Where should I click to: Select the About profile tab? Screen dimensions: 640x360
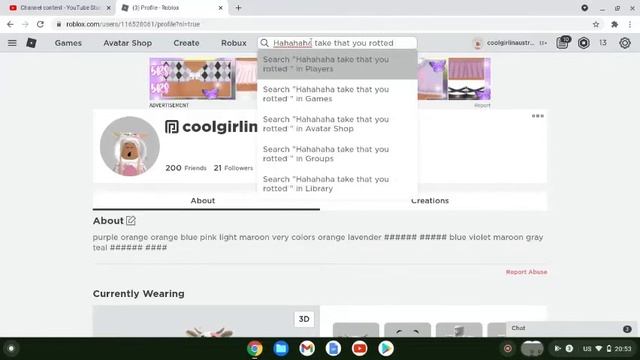click(202, 200)
